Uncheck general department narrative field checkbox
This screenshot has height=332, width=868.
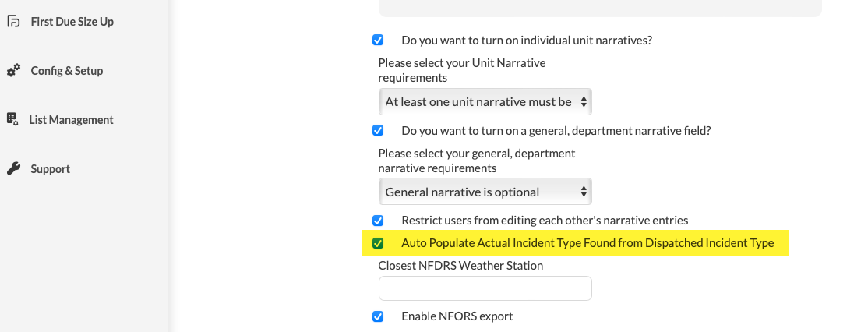click(x=378, y=131)
